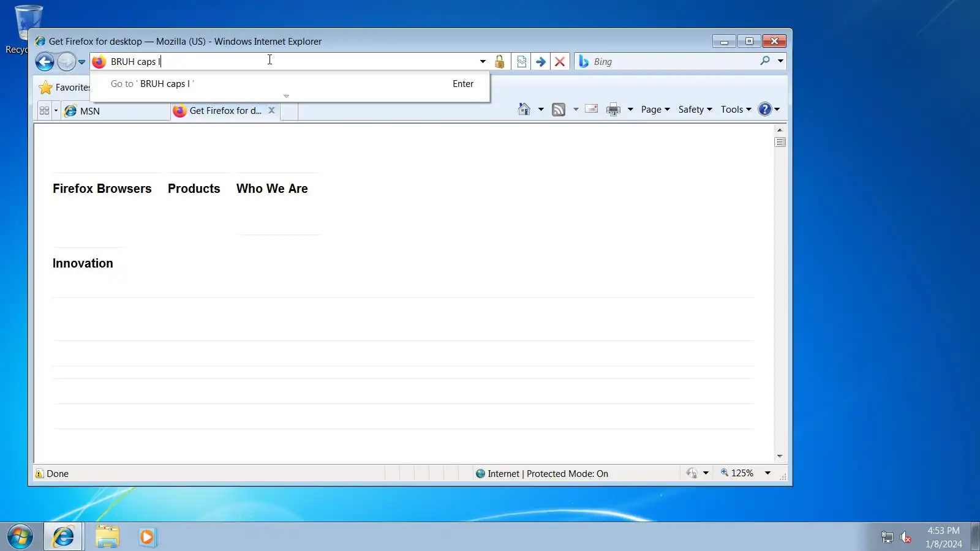Click the vertical scrollbar thumb
The height and width of the screenshot is (551, 980).
click(x=780, y=142)
